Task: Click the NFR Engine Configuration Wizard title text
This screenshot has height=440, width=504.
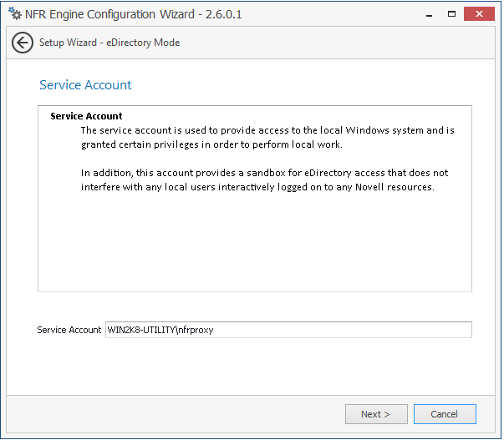Action: point(109,14)
